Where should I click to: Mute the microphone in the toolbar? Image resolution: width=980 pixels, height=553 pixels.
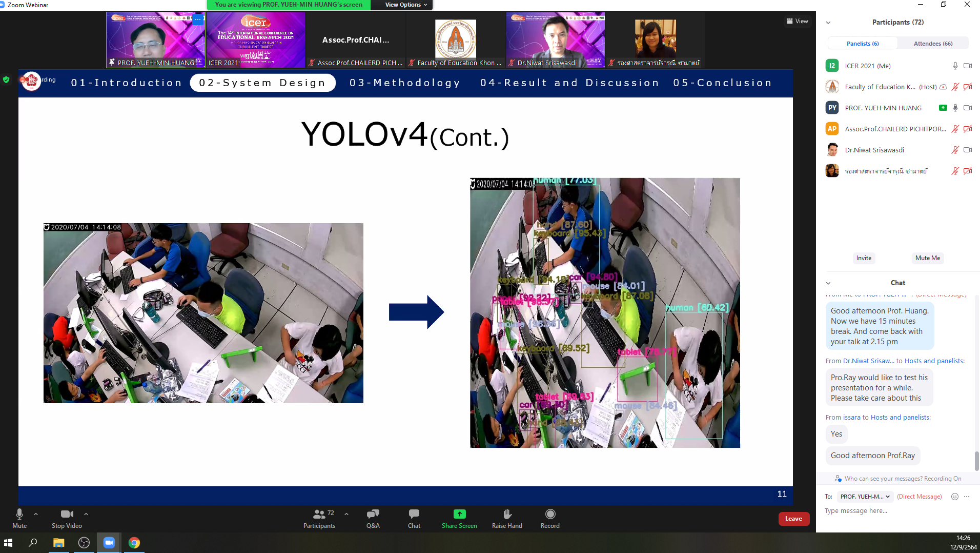point(19,514)
